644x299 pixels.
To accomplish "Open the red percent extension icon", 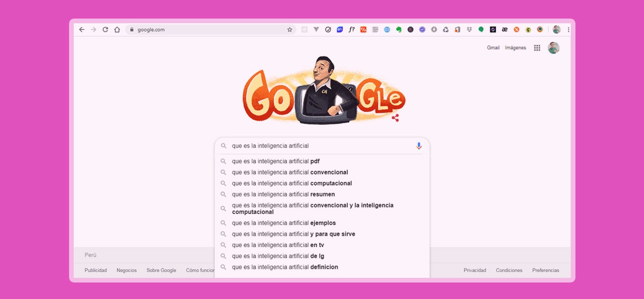I will (363, 29).
